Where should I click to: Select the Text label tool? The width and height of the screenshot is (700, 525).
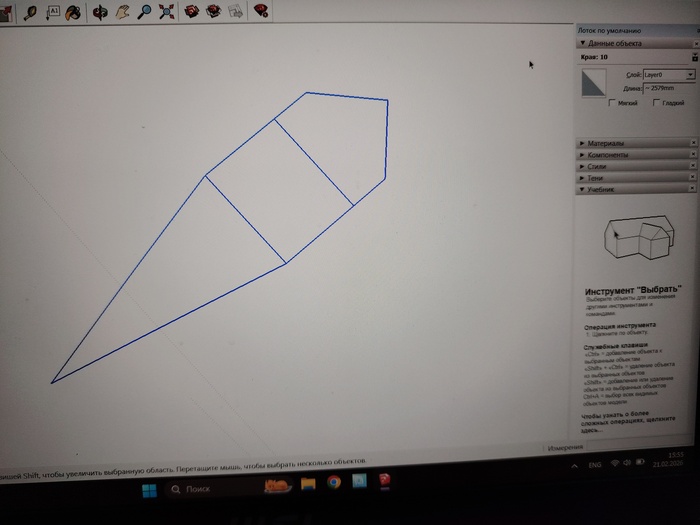click(x=53, y=13)
